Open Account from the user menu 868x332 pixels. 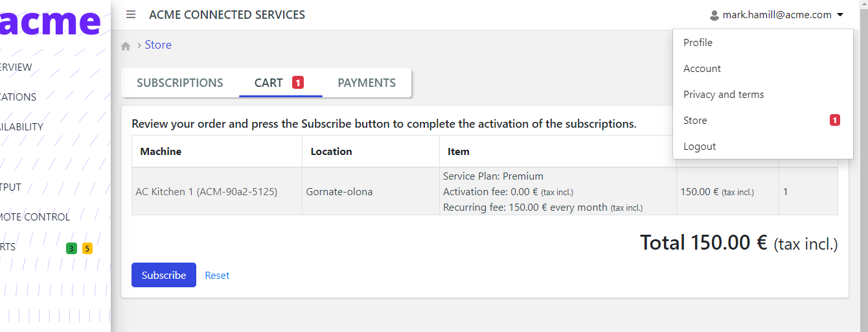pos(702,69)
